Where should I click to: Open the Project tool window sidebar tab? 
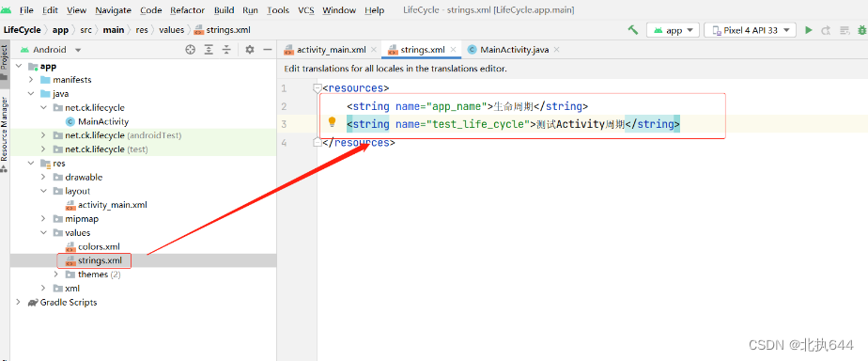[x=5, y=62]
